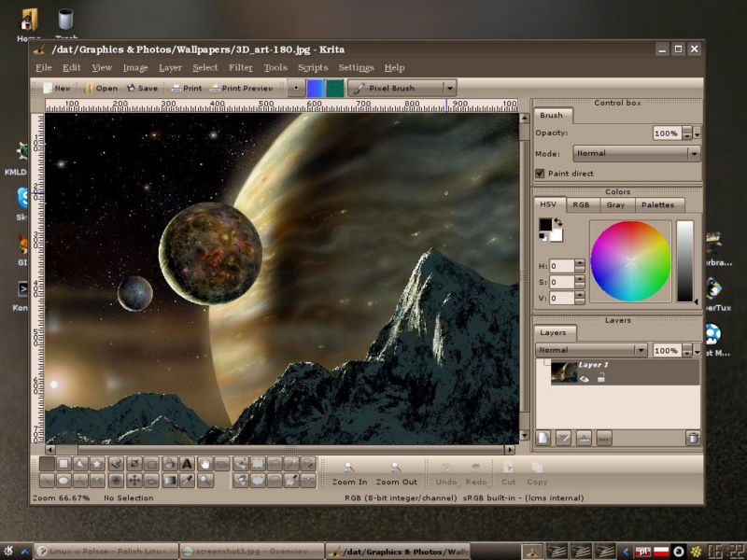The width and height of the screenshot is (747, 560).
Task: Click the H value stepper arrows
Action: pos(579,266)
